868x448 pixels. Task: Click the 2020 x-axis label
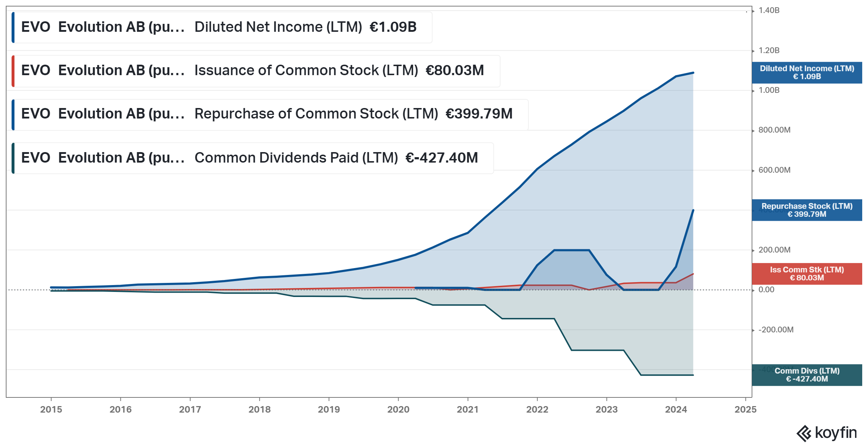398,409
